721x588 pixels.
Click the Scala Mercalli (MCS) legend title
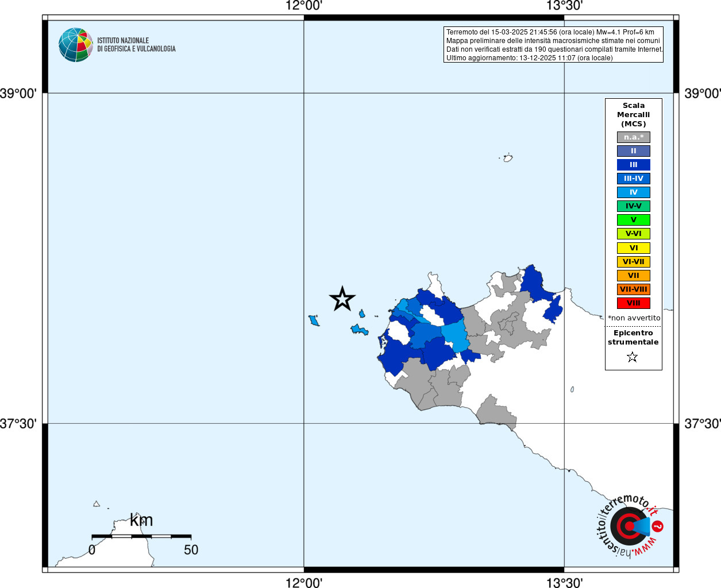(633, 115)
